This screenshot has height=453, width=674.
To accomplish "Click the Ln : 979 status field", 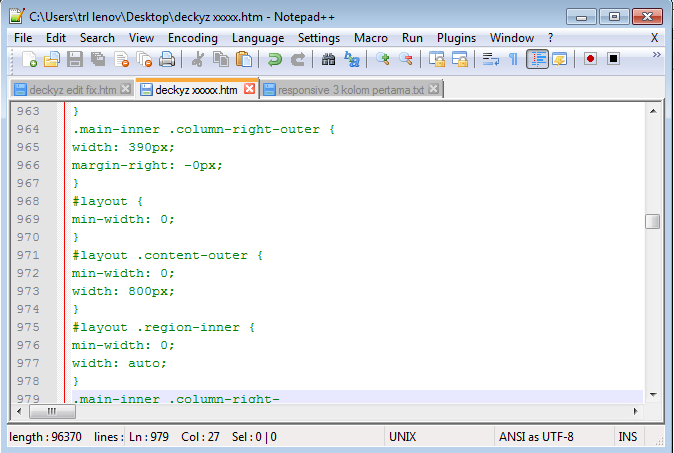I will 149,437.
